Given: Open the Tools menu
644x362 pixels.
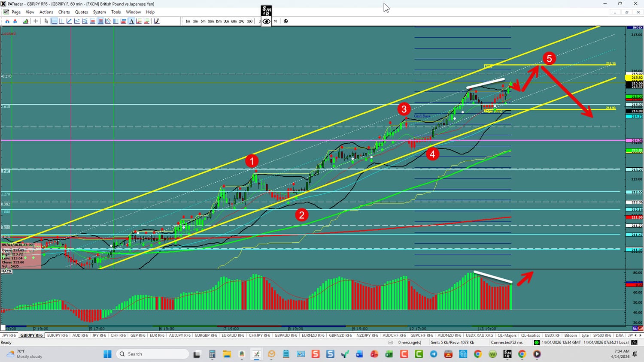Looking at the screenshot, I should click(x=116, y=12).
